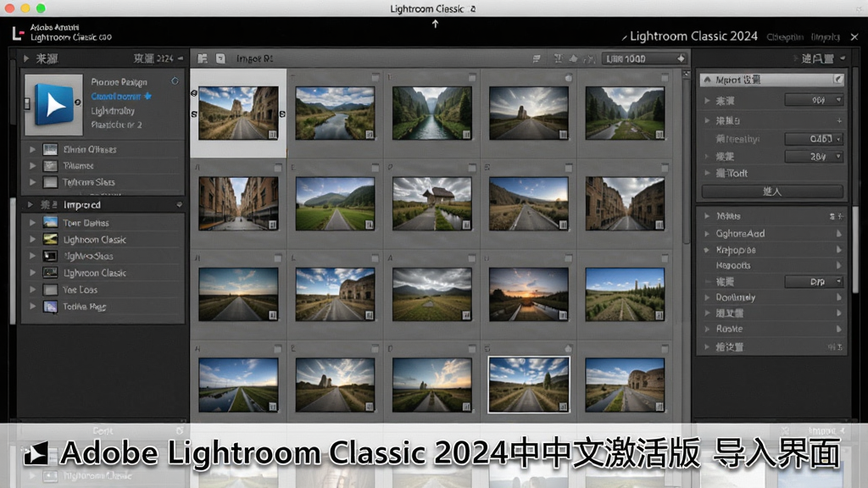Click the badge on the river-and-mountains photo

[370, 135]
